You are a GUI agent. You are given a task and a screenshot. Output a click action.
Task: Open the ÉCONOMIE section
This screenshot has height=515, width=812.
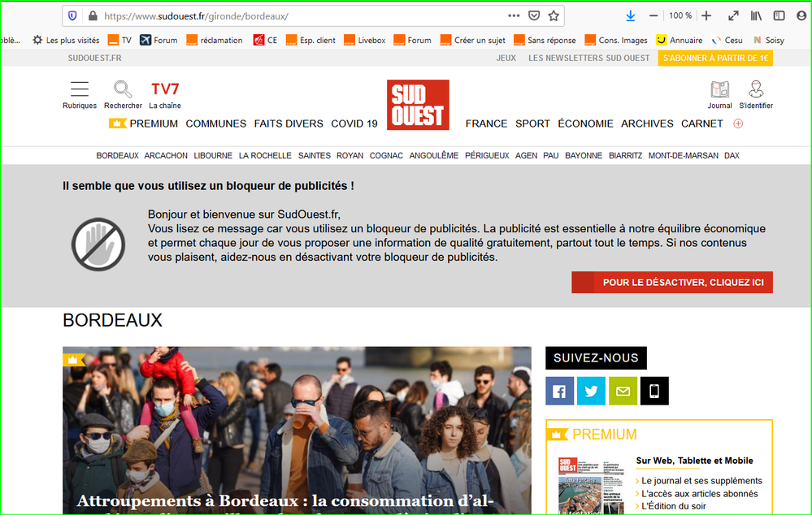(x=585, y=123)
